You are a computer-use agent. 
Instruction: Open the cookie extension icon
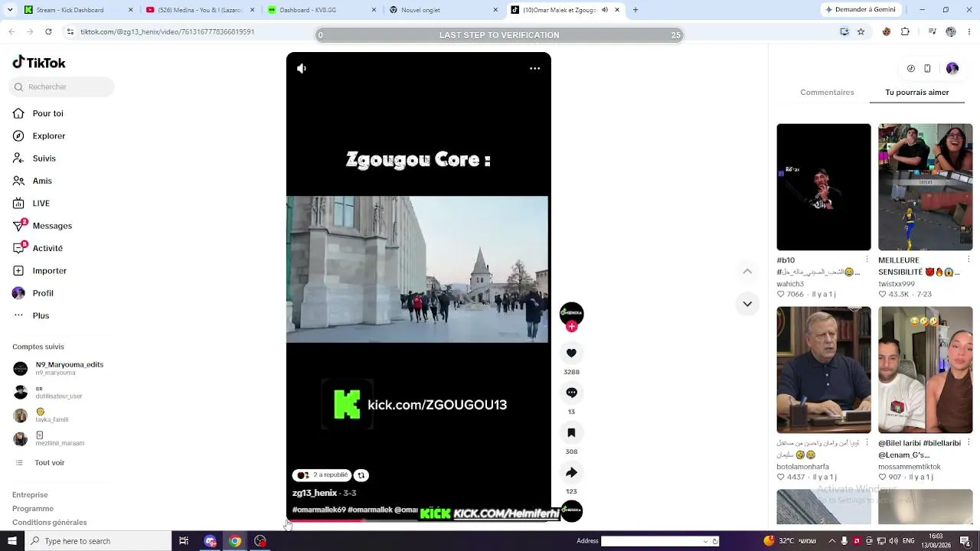point(887,31)
